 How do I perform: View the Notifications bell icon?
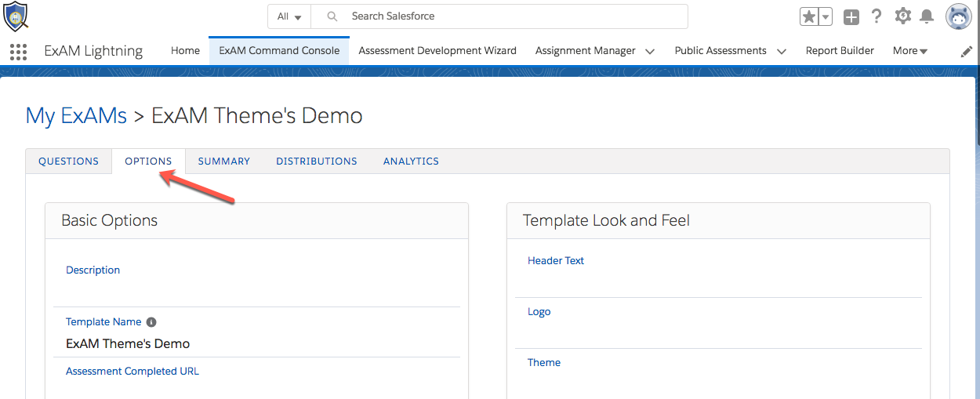pos(927,16)
